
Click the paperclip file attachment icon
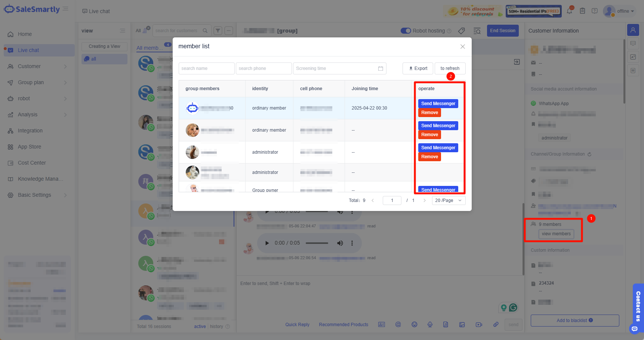[496, 325]
